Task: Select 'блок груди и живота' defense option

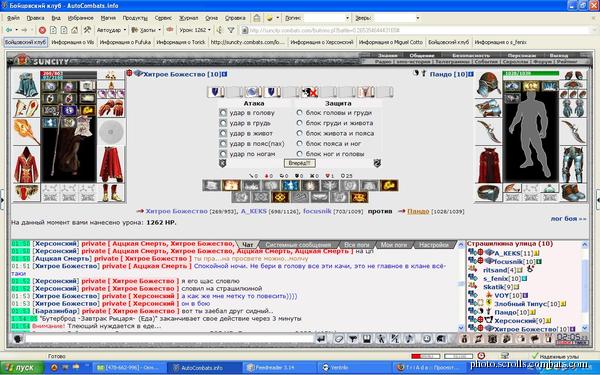Action: point(300,123)
